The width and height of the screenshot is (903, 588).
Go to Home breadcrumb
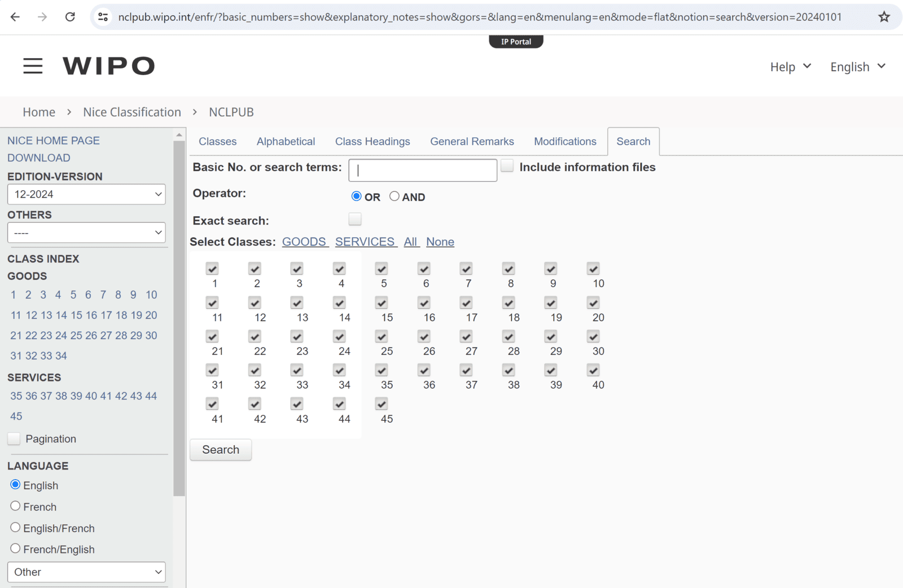coord(39,112)
